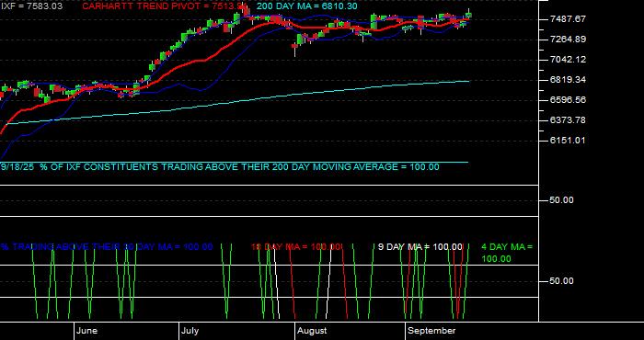
Task: Click the green 4 DAY MA = 100.00 label
Action: tap(507, 253)
